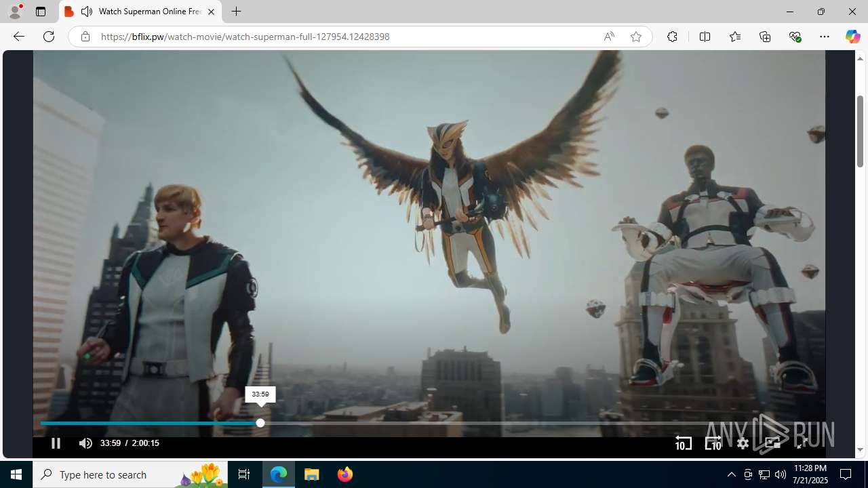This screenshot has height=488, width=868.
Task: Open video player settings gear
Action: [743, 443]
